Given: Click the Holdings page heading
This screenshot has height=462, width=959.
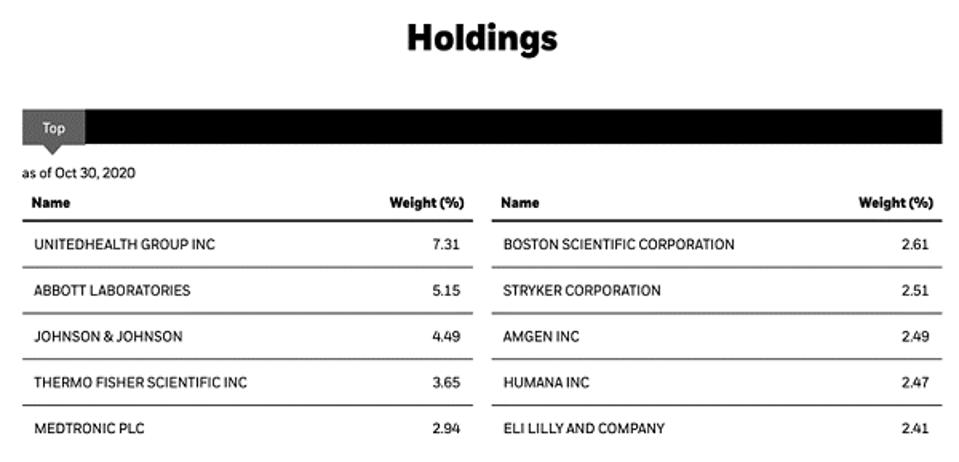Looking at the screenshot, I should (482, 37).
